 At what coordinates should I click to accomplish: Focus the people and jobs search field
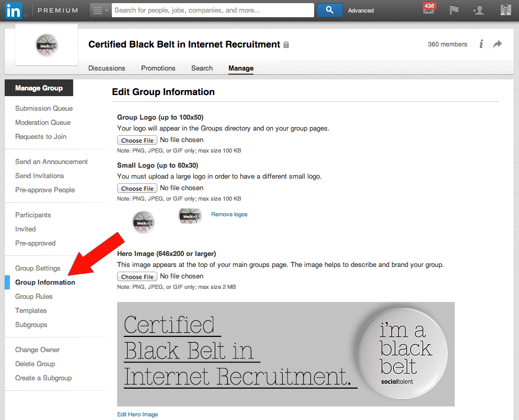click(x=213, y=10)
